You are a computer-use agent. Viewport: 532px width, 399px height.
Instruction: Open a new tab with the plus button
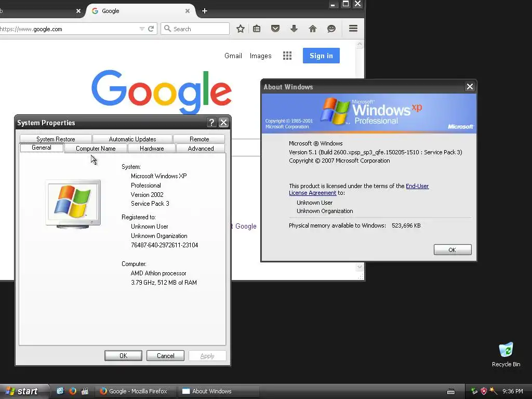click(205, 11)
